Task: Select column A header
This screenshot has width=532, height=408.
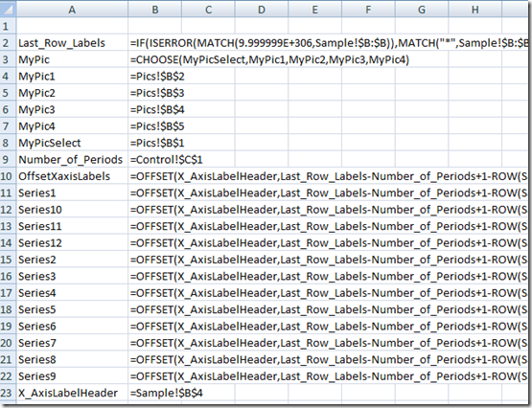Action: click(72, 10)
